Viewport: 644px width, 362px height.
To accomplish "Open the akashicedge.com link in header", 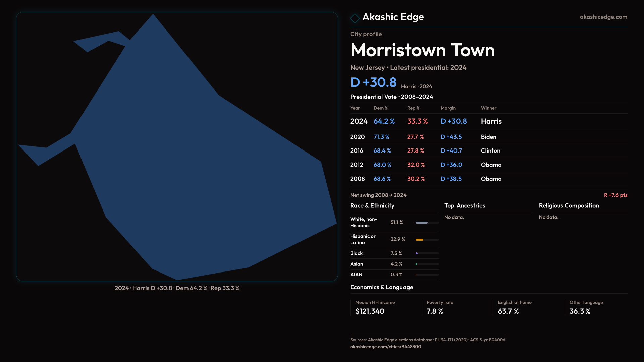I will [603, 17].
